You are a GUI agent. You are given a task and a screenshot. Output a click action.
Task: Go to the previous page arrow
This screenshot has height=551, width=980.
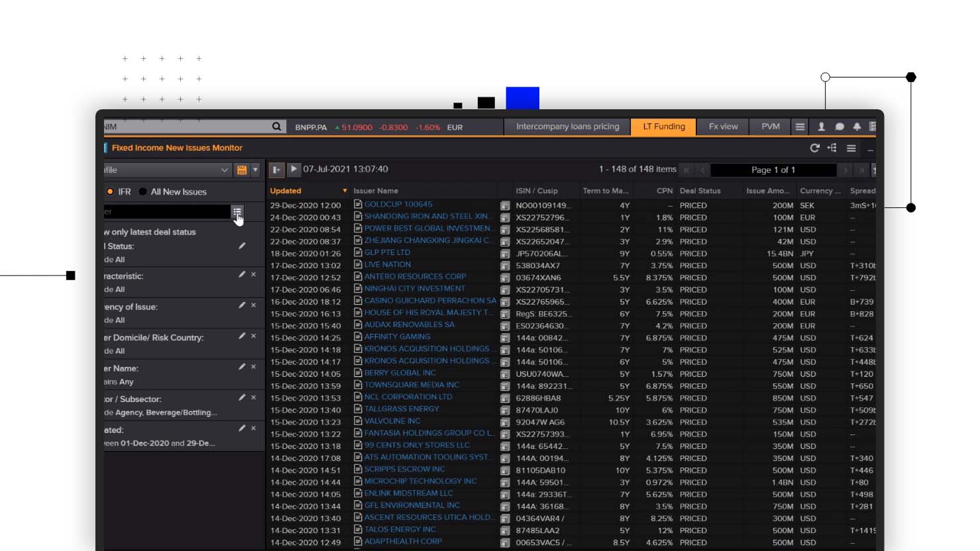(x=702, y=170)
